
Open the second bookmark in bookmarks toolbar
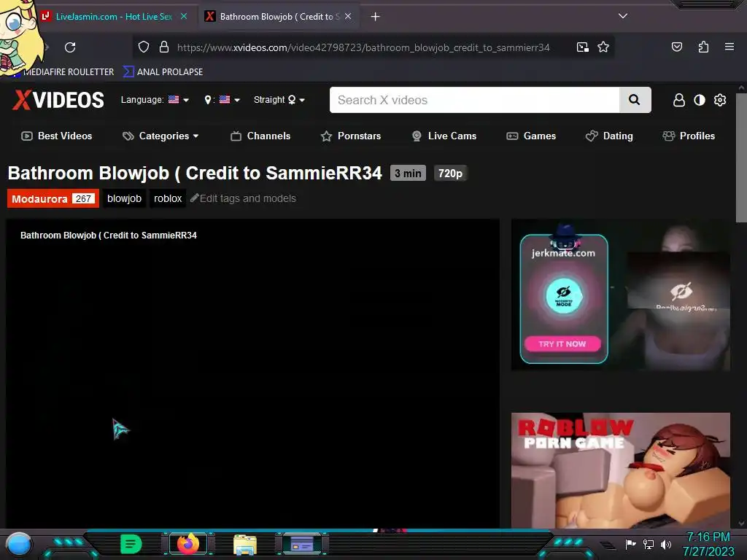163,72
